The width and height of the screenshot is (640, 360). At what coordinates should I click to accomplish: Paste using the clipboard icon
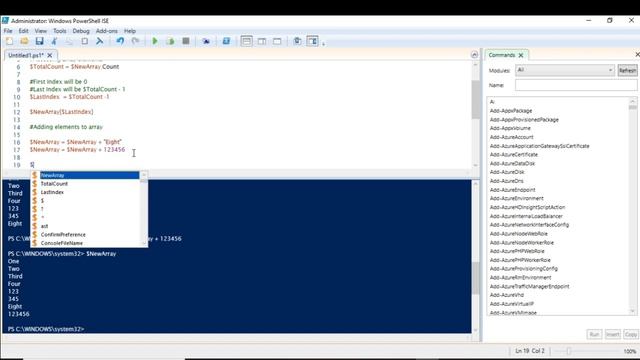click(x=84, y=41)
